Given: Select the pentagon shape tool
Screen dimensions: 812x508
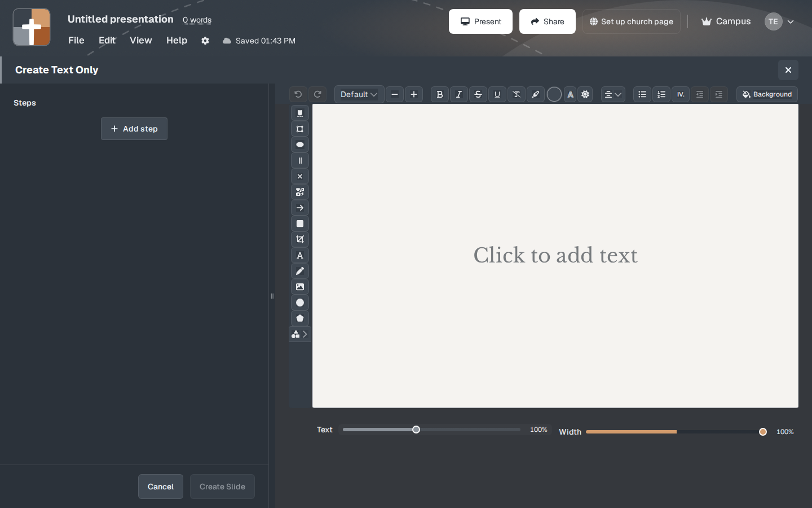Looking at the screenshot, I should tap(300, 318).
